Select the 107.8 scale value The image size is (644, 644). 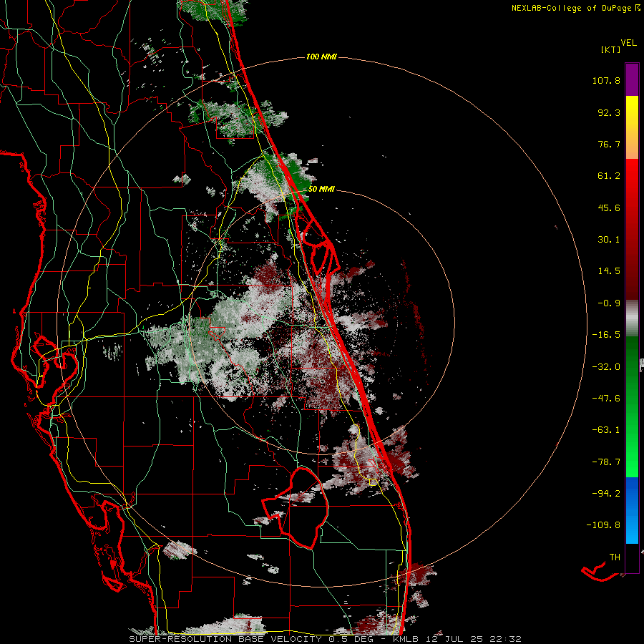(x=606, y=80)
